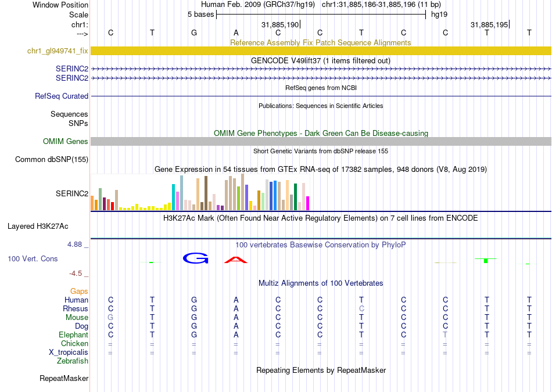Click the Common dbSNP(155) track label

coord(52,159)
